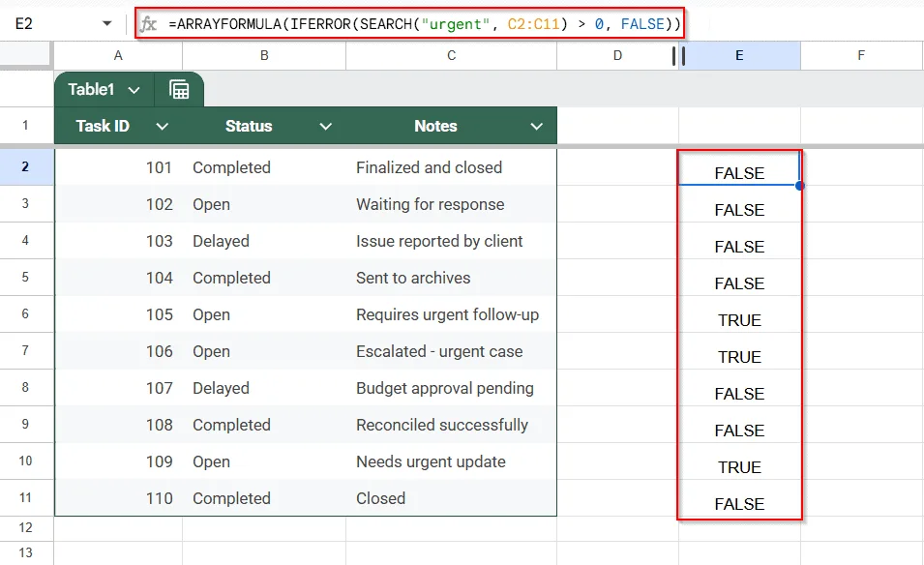Select row 11 header
924x565 pixels.
pyautogui.click(x=25, y=498)
